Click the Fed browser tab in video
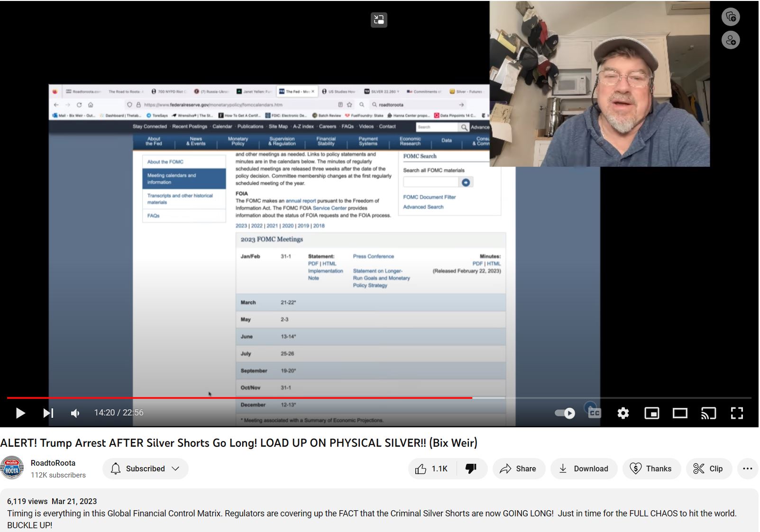Screen dimensions: 760x532 pyautogui.click(x=296, y=91)
